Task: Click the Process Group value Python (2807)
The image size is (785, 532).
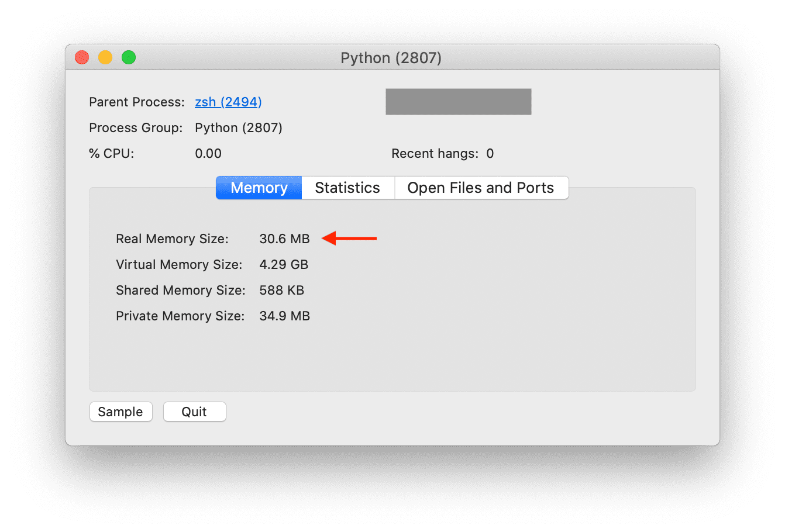Action: click(239, 128)
